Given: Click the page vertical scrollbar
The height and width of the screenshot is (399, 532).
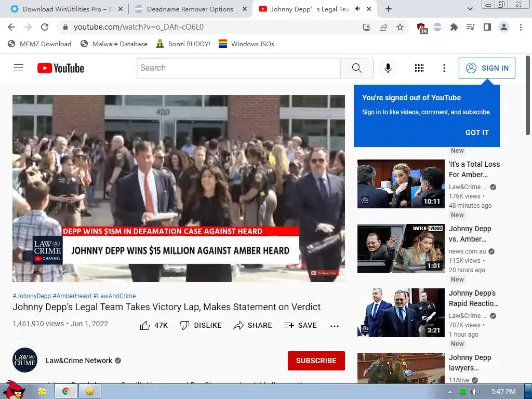Looking at the screenshot, I should tap(528, 95).
